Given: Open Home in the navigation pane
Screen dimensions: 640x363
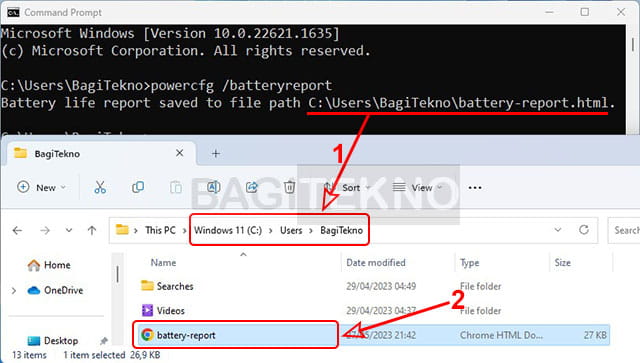Looking at the screenshot, I should (49, 265).
